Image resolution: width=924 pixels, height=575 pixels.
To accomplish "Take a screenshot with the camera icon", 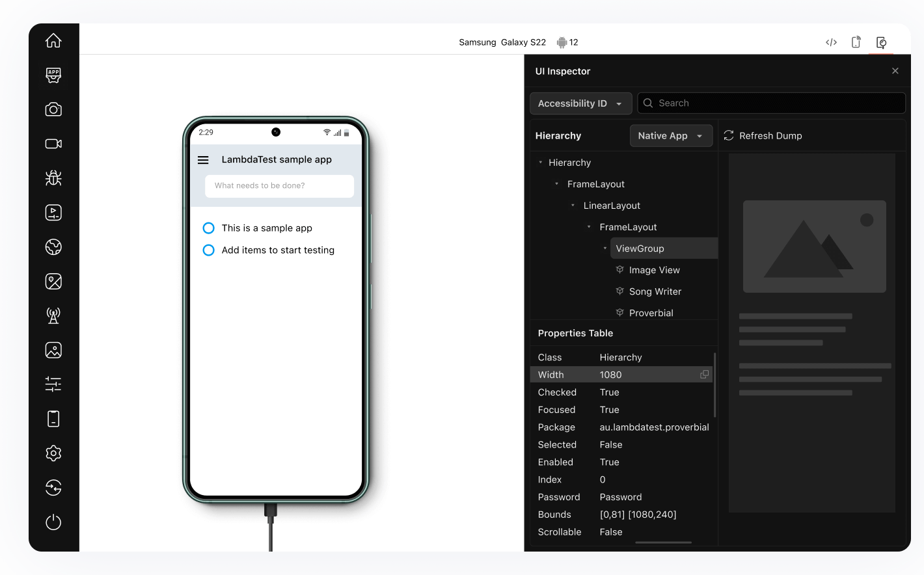I will coord(54,109).
